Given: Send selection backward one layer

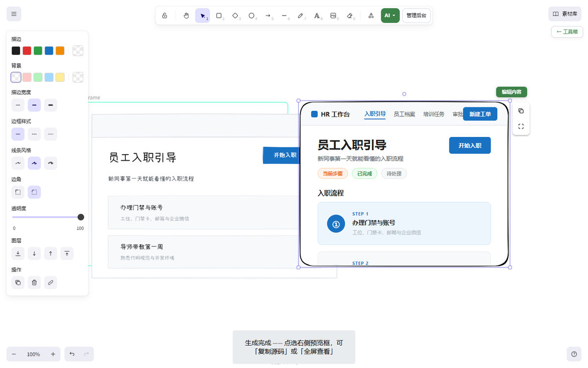Looking at the screenshot, I should click(34, 253).
